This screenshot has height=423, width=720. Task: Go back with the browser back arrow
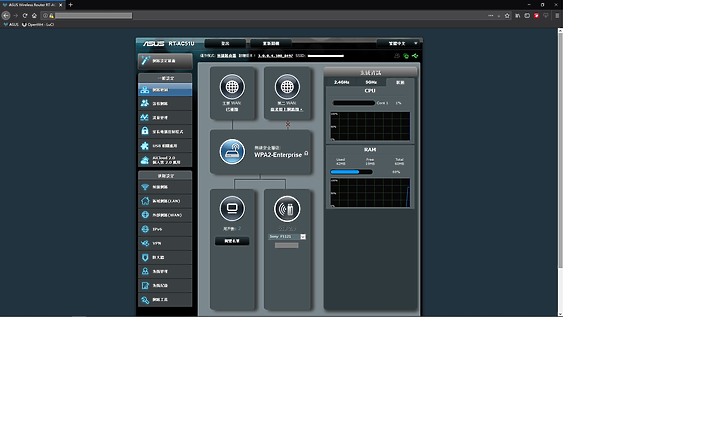pos(6,15)
